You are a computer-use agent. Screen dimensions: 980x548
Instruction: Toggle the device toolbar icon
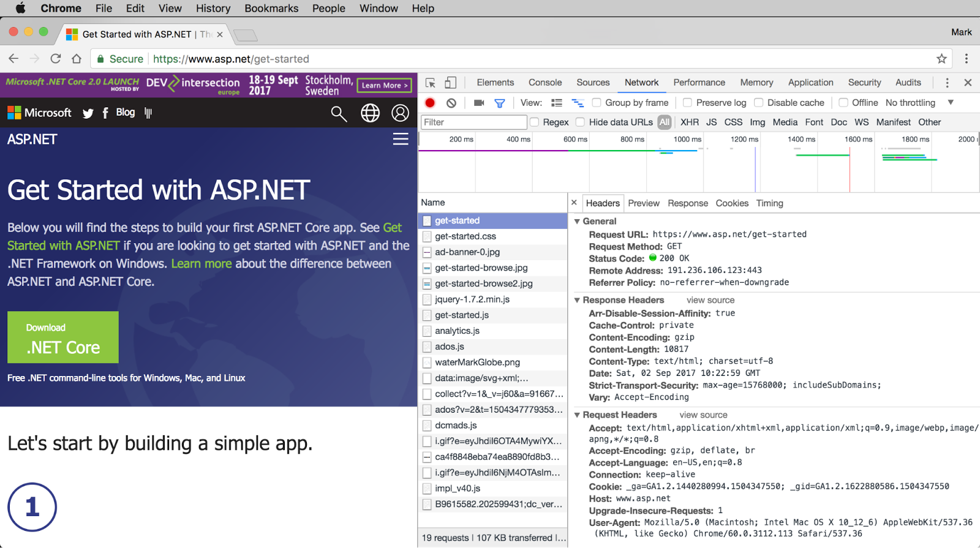(451, 83)
